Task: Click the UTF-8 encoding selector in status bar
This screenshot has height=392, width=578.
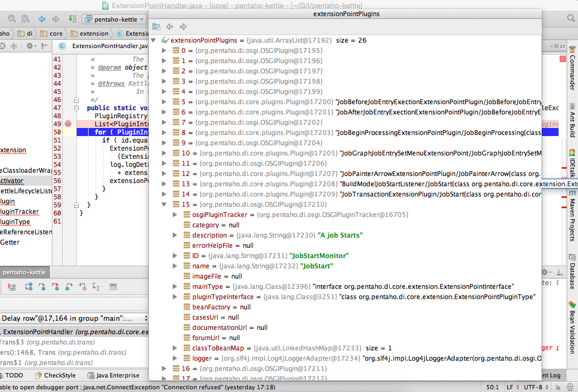Action: (x=536, y=387)
